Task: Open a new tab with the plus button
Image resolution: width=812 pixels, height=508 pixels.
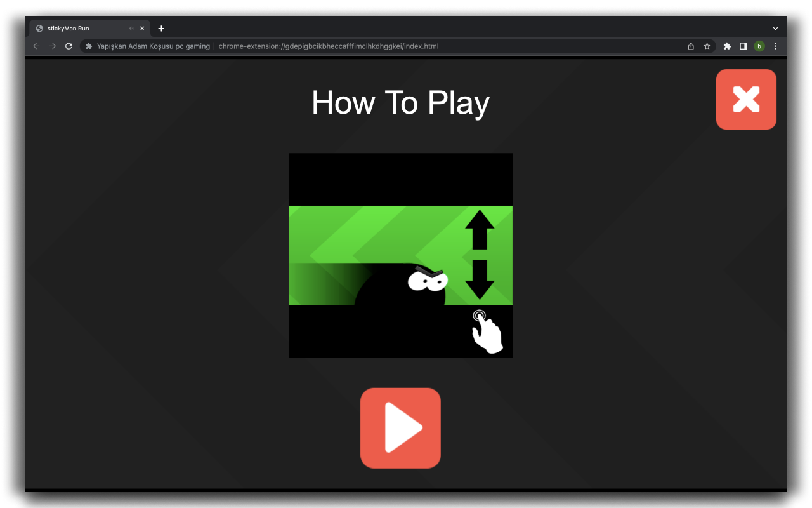Action: 161,29
